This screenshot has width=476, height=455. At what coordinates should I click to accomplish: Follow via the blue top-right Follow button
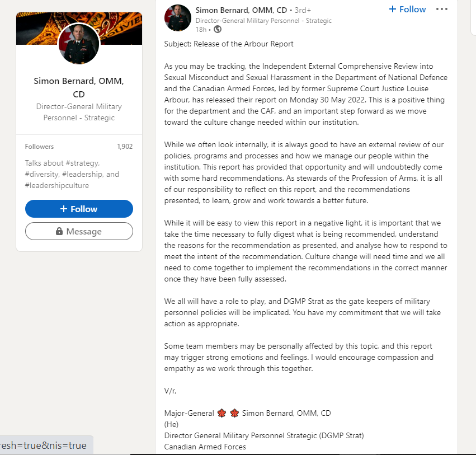point(407,9)
